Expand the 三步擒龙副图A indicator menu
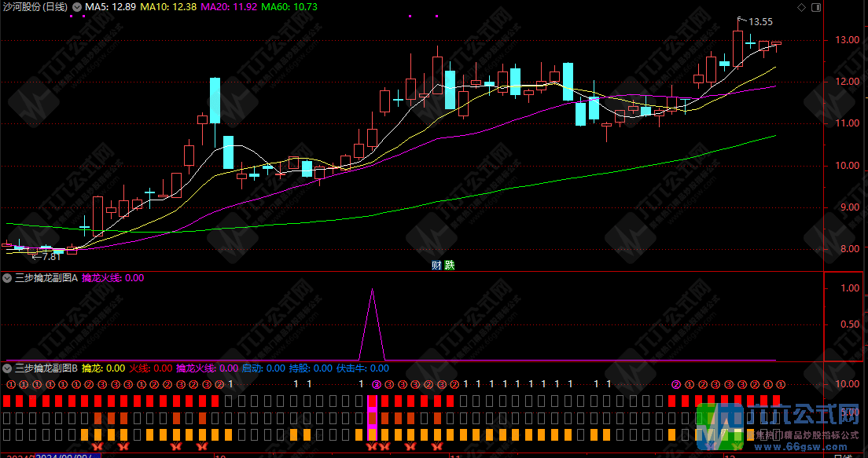 pos(8,277)
